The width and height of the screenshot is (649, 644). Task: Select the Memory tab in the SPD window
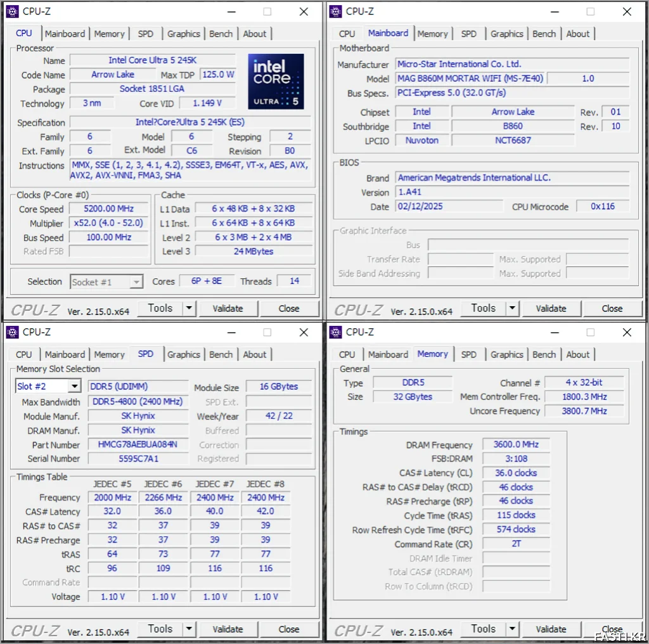109,355
